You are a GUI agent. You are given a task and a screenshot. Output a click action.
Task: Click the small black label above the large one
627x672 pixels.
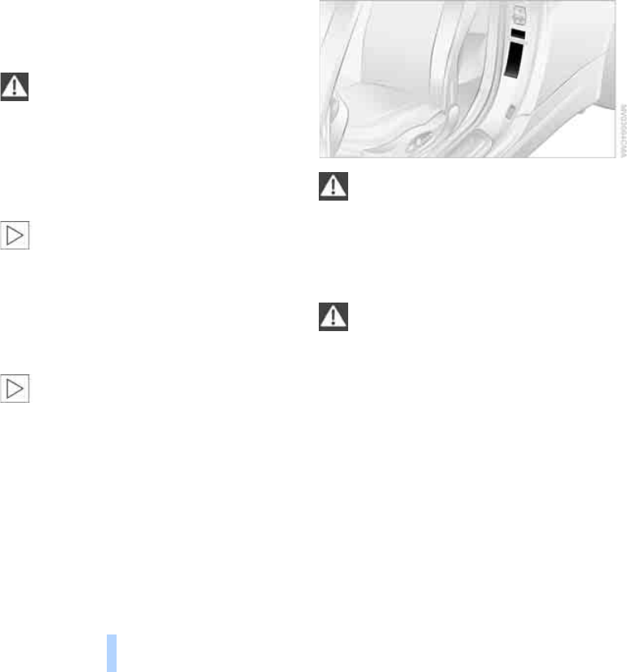click(x=518, y=34)
